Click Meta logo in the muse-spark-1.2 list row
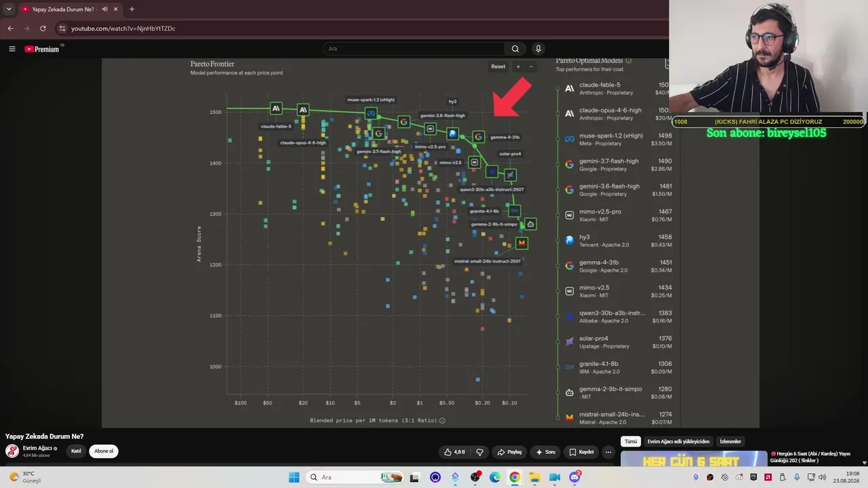The width and height of the screenshot is (868, 488). tap(570, 140)
